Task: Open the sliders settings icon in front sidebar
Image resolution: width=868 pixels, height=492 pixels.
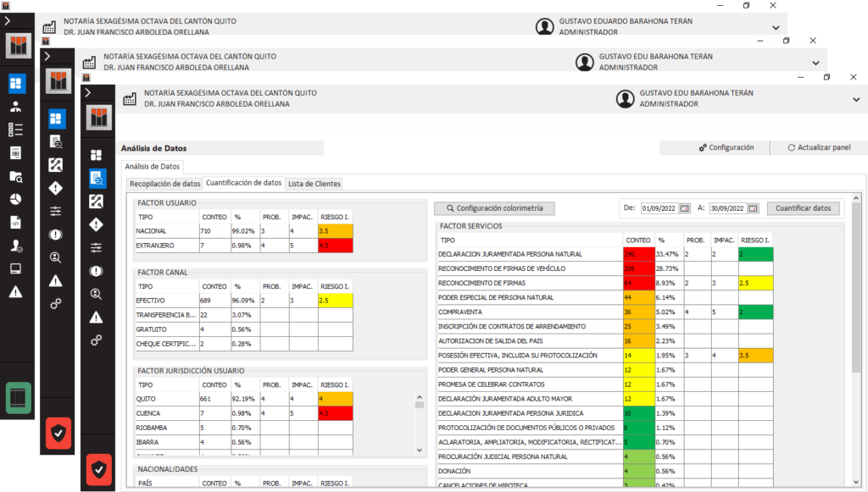Action: tap(97, 246)
